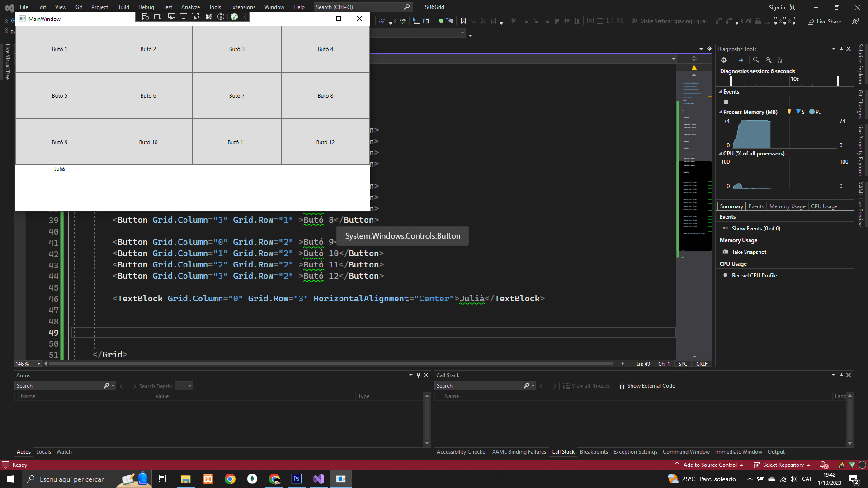Open the Debug menu
The image size is (868, 488).
[x=146, y=7]
